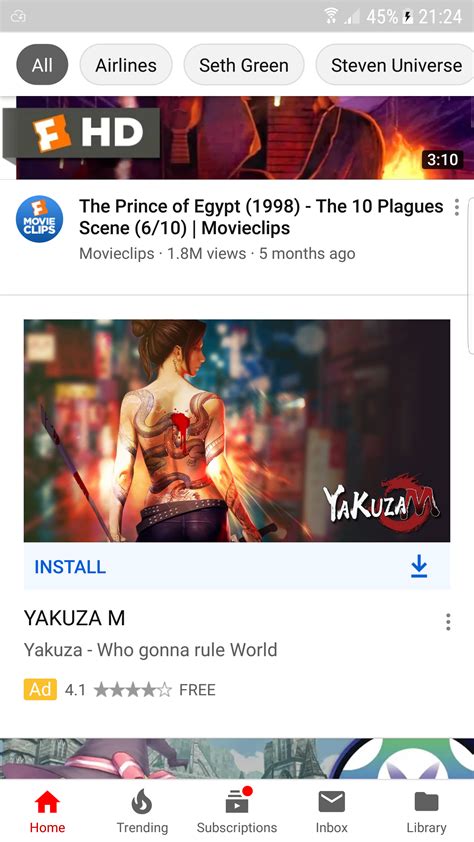Open the Yakuza M ad banner image
The width and height of the screenshot is (474, 842).
(237, 431)
